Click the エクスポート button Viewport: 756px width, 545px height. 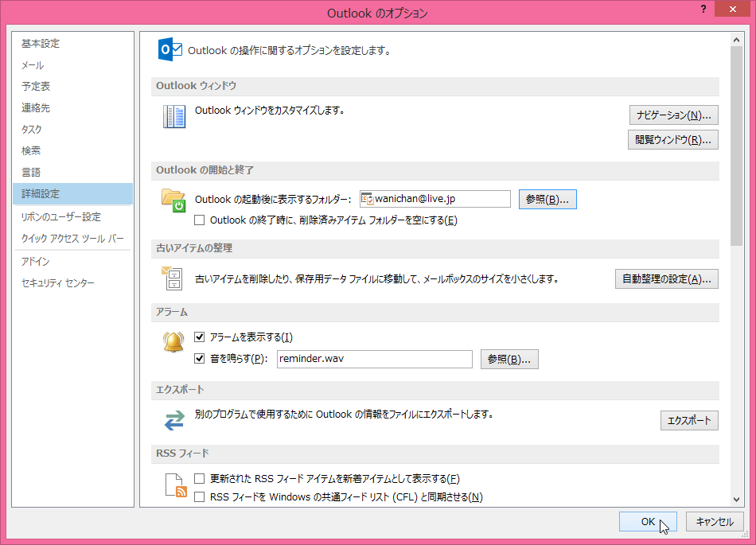pyautogui.click(x=689, y=420)
